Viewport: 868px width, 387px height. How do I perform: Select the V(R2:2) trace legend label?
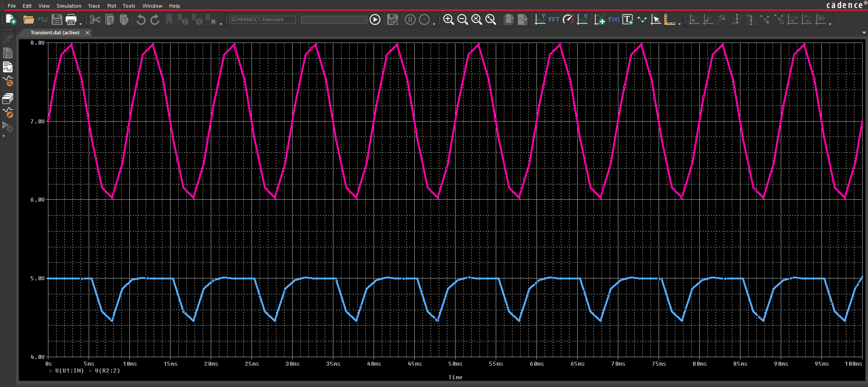point(108,371)
